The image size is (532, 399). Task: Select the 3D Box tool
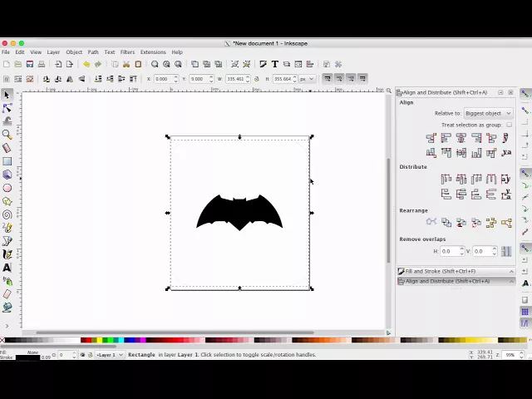point(7,175)
